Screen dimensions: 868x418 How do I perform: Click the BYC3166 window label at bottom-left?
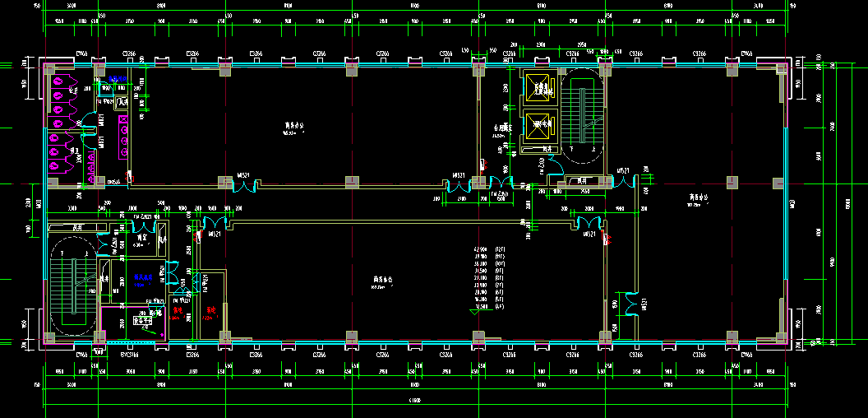[x=130, y=355]
